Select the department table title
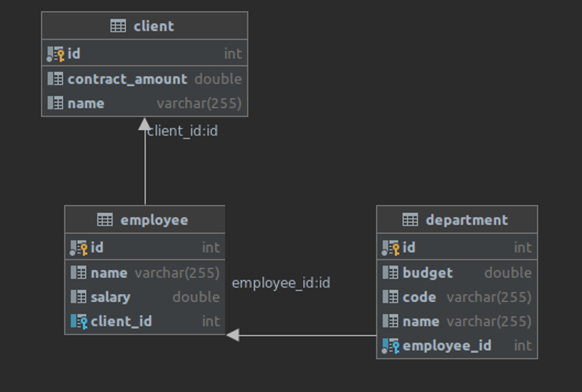582x392 pixels. click(x=467, y=220)
